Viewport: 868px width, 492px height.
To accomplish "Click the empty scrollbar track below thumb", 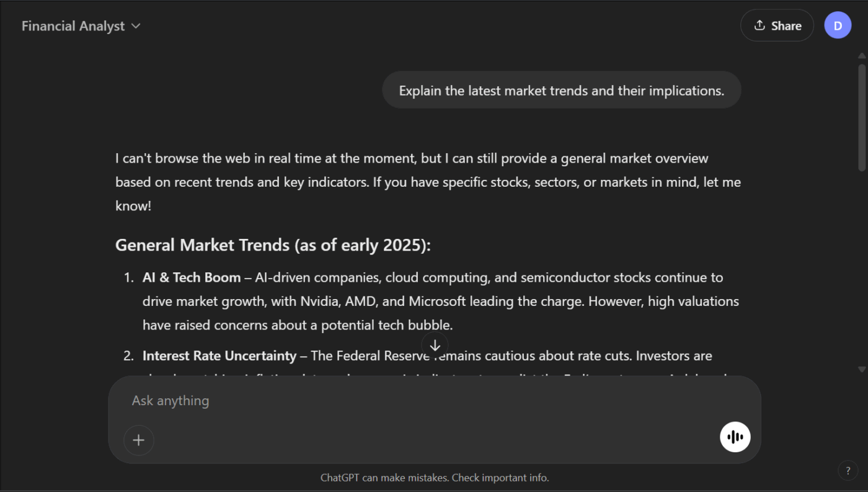I will coord(862,267).
